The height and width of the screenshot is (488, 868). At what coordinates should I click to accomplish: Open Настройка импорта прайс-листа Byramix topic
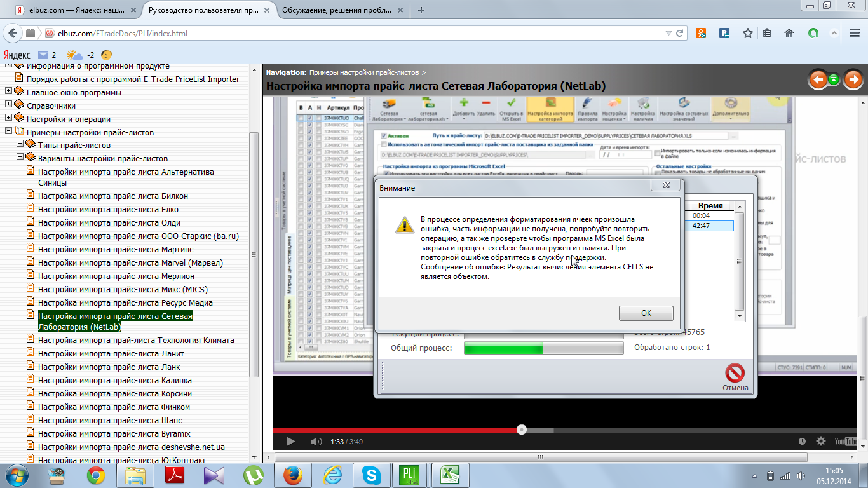coord(114,434)
